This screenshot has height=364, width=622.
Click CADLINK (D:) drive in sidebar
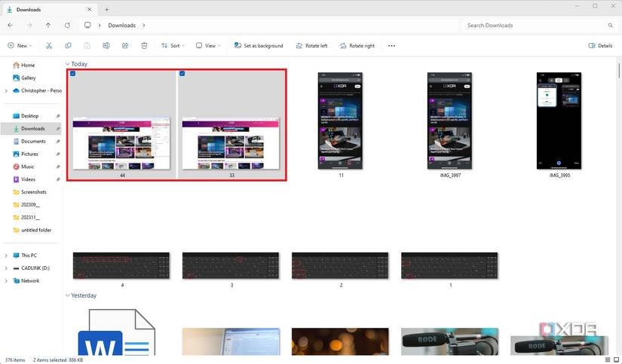(x=35, y=268)
